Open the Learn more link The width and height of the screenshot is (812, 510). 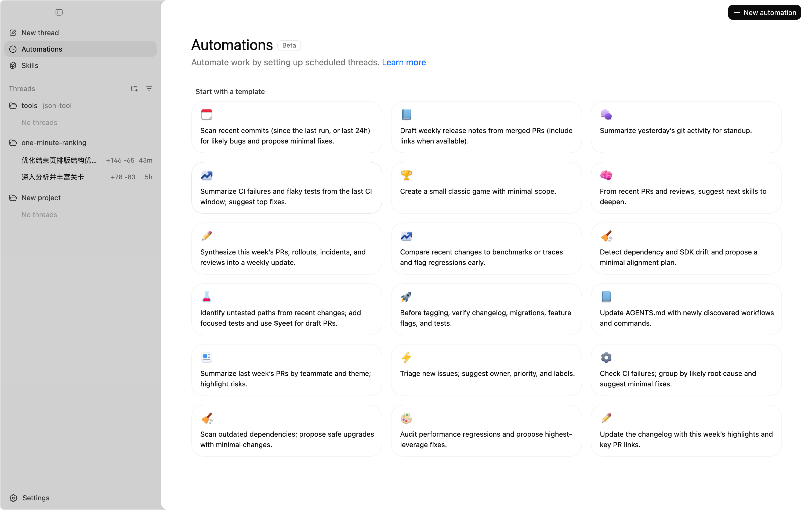pyautogui.click(x=404, y=62)
